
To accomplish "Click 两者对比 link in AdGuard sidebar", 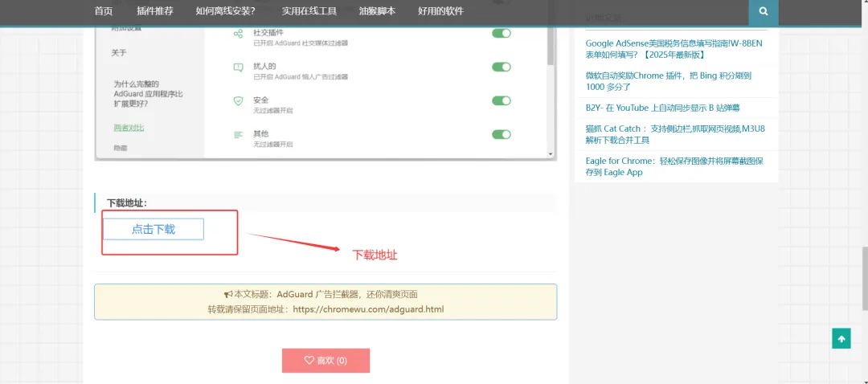I will point(129,128).
